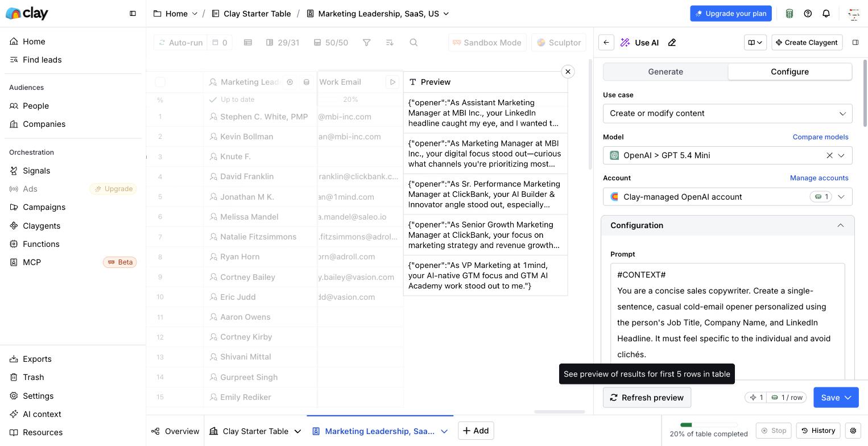Click the table completion progress bar
The height and width of the screenshot is (446, 868).
[x=709, y=424]
